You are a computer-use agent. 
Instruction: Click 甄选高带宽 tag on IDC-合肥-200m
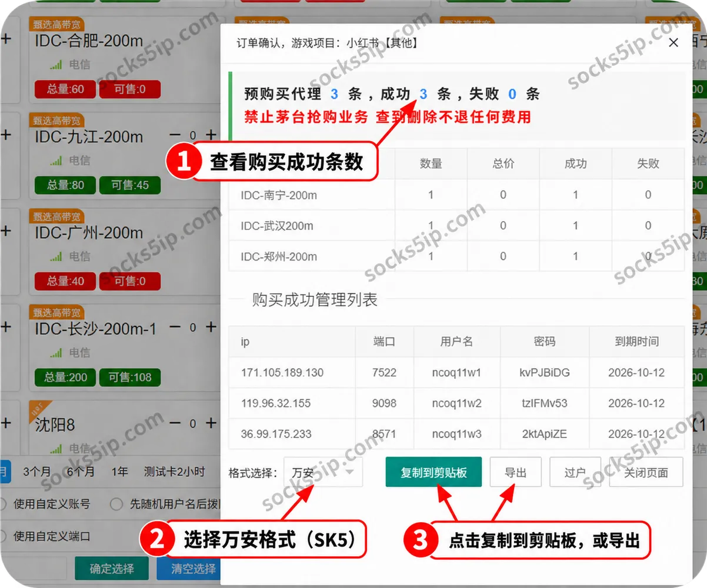pos(56,25)
